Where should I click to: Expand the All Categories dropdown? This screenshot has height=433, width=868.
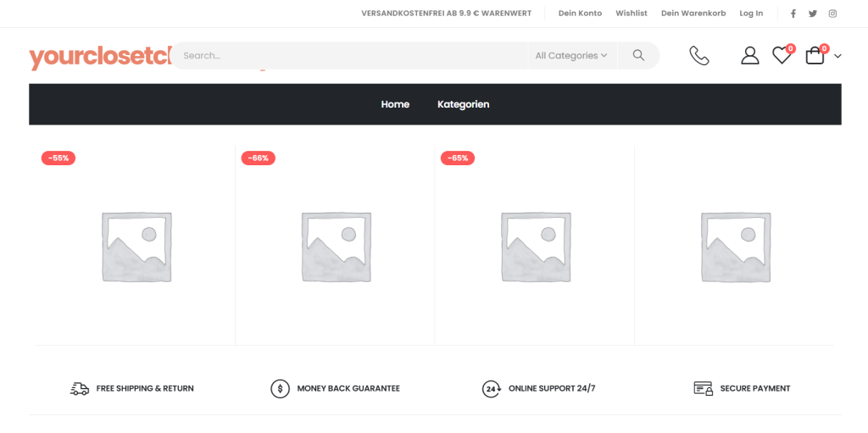[x=571, y=56]
